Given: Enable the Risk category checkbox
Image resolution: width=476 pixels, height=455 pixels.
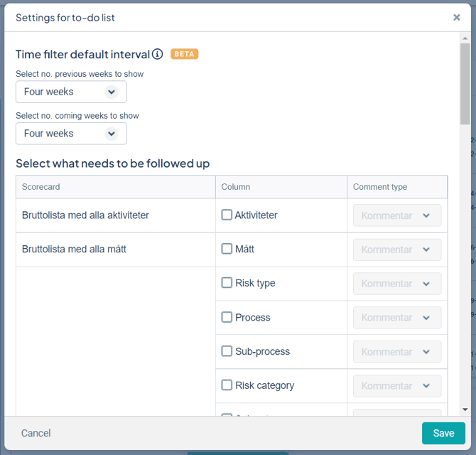Looking at the screenshot, I should click(227, 385).
